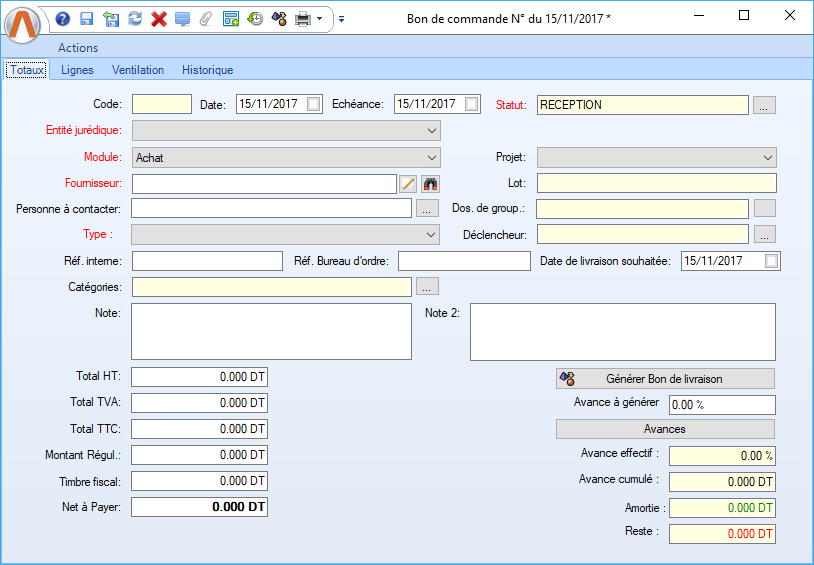Switch to the Lignes tab

click(x=77, y=70)
